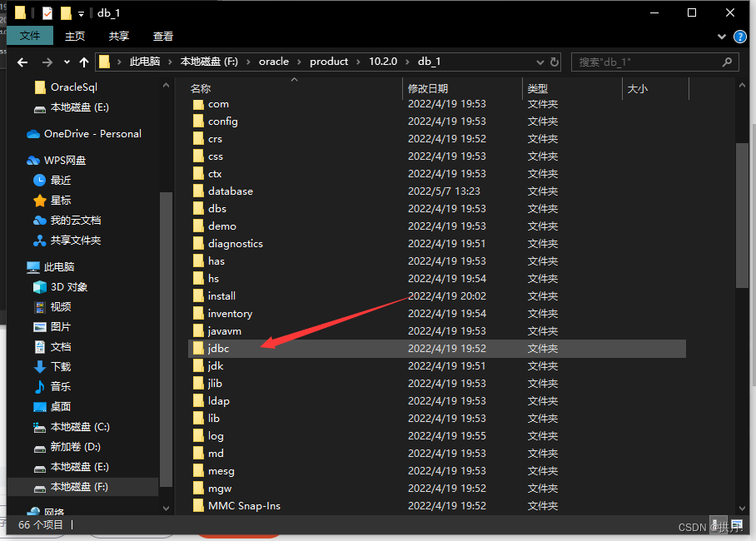756x541 pixels.
Task: Navigate to oracle via the breadcrumb
Action: coord(274,62)
